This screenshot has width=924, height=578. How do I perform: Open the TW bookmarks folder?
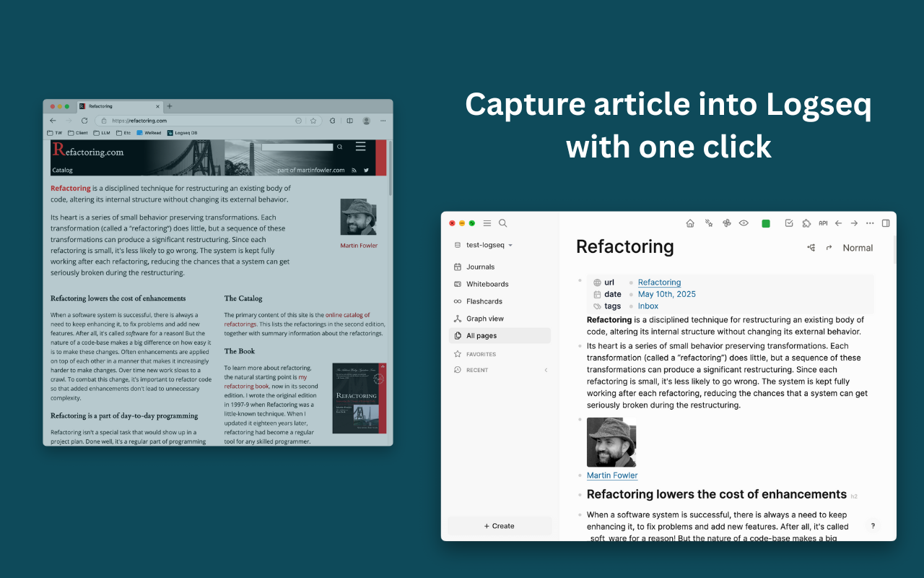(x=55, y=133)
